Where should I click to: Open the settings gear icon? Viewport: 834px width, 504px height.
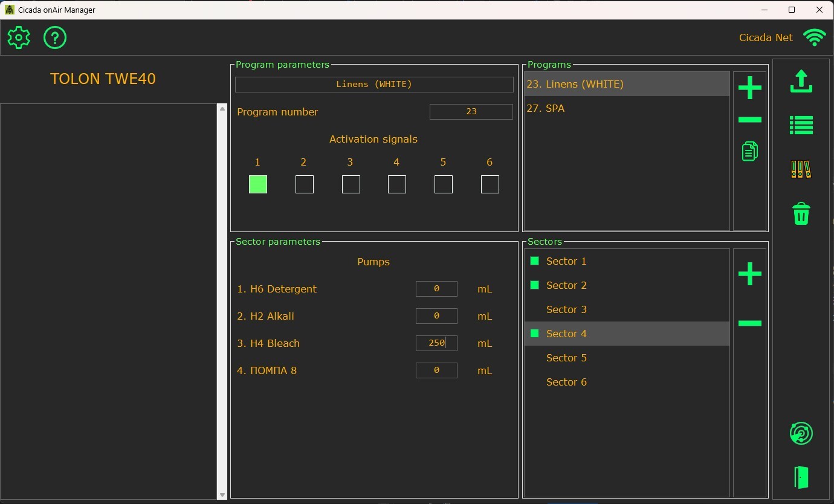pyautogui.click(x=19, y=37)
